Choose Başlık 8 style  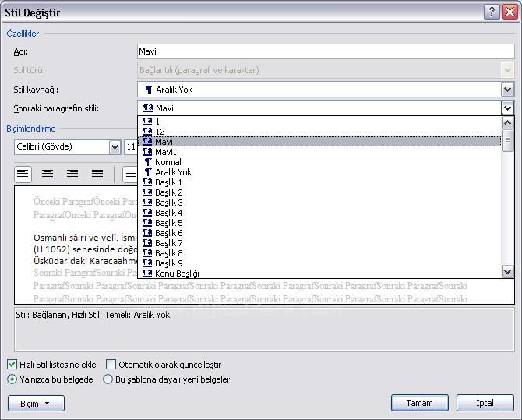coord(319,253)
